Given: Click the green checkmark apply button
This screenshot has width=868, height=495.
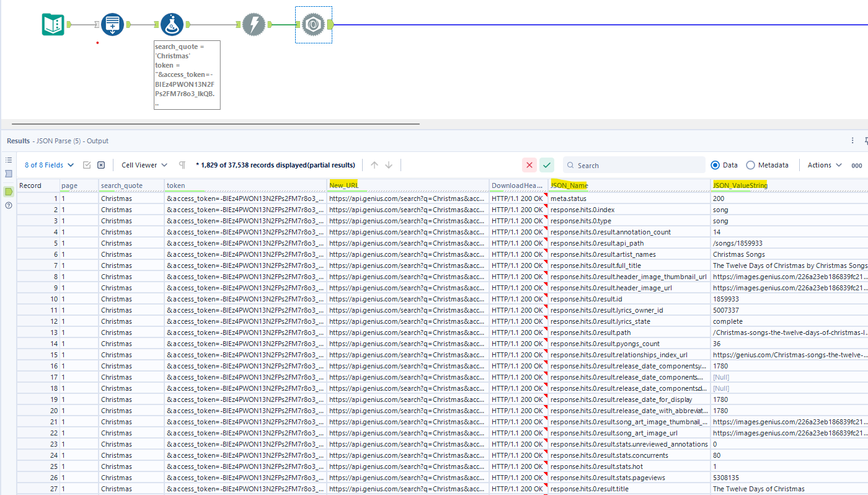Looking at the screenshot, I should click(547, 165).
